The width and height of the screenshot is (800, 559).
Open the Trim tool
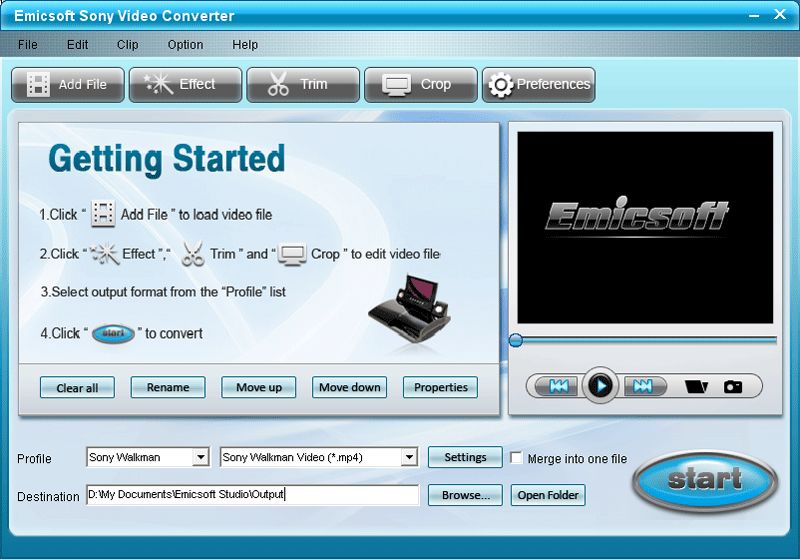pyautogui.click(x=303, y=85)
